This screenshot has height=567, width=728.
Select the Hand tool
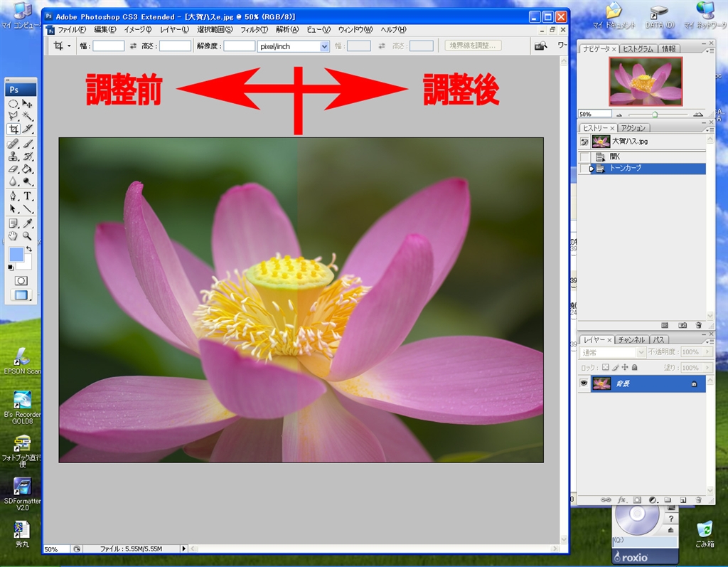click(x=14, y=236)
